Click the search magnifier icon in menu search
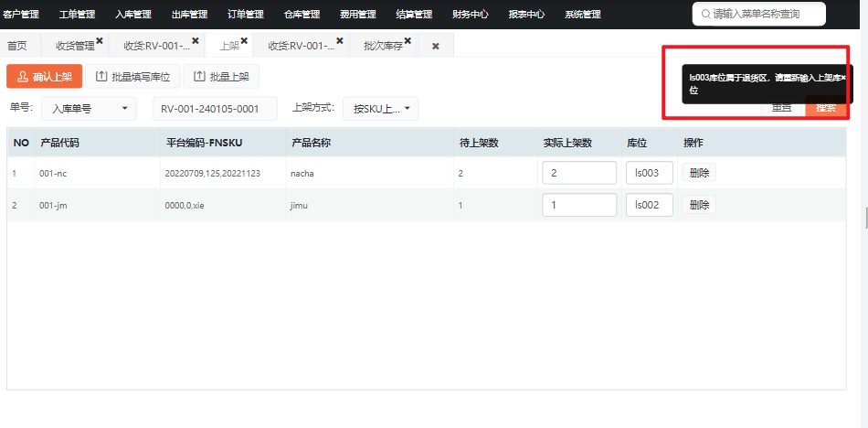868x428 pixels. pos(705,15)
